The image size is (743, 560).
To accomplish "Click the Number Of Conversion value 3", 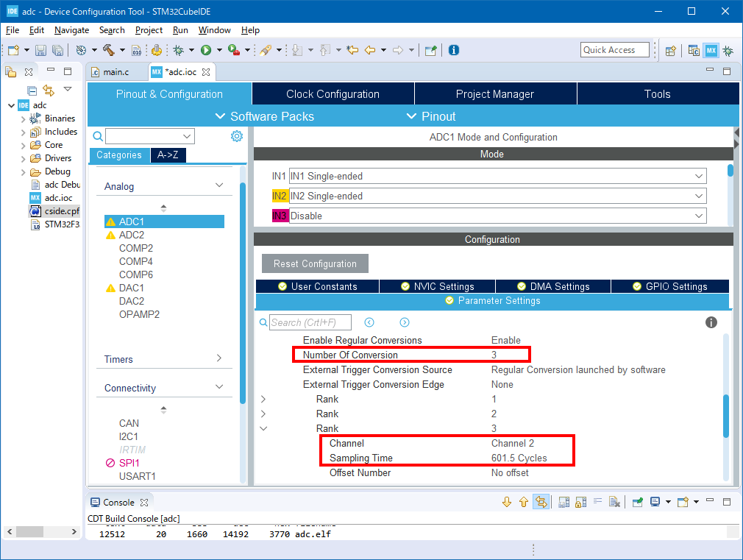I will (494, 355).
